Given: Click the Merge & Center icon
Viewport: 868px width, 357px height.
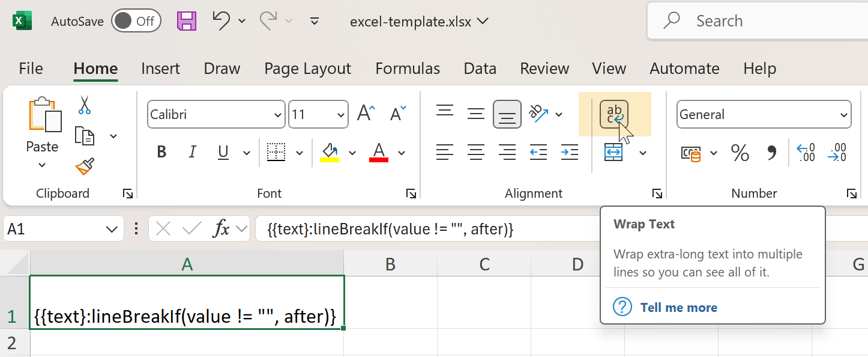Looking at the screenshot, I should coord(613,153).
